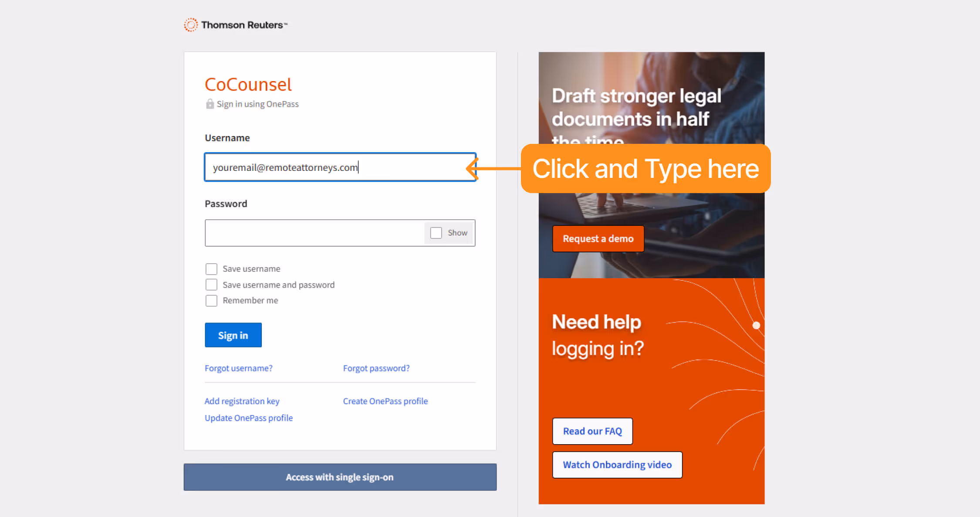Click Update OnePass profile

[x=248, y=418]
